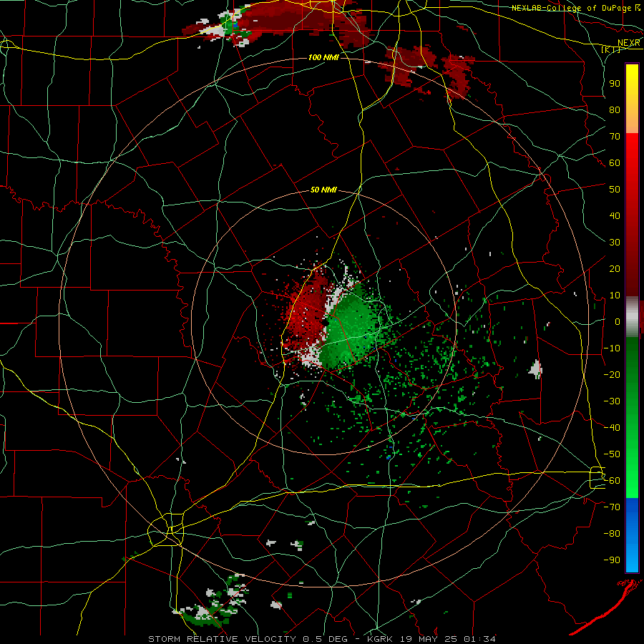Click the -90 value on velocity scale
Image resolution: width=644 pixels, height=644 pixels.
click(x=612, y=560)
